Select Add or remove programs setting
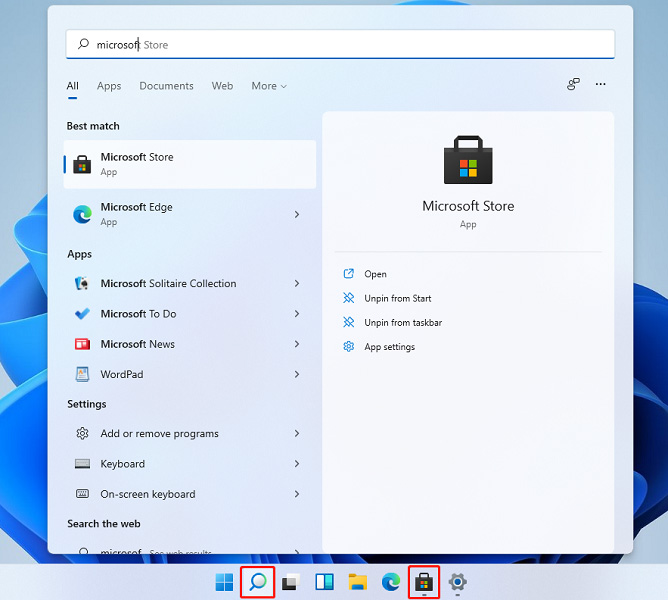The height and width of the screenshot is (600, 668). pyautogui.click(x=190, y=433)
